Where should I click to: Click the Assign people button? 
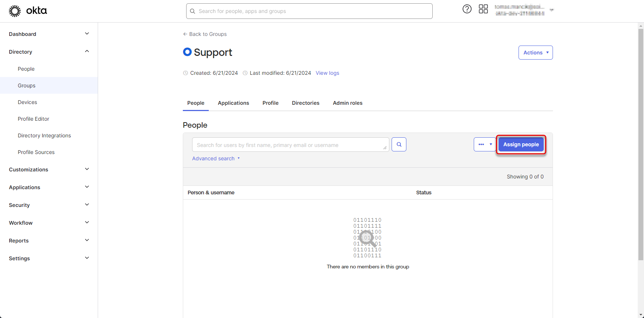coord(521,144)
